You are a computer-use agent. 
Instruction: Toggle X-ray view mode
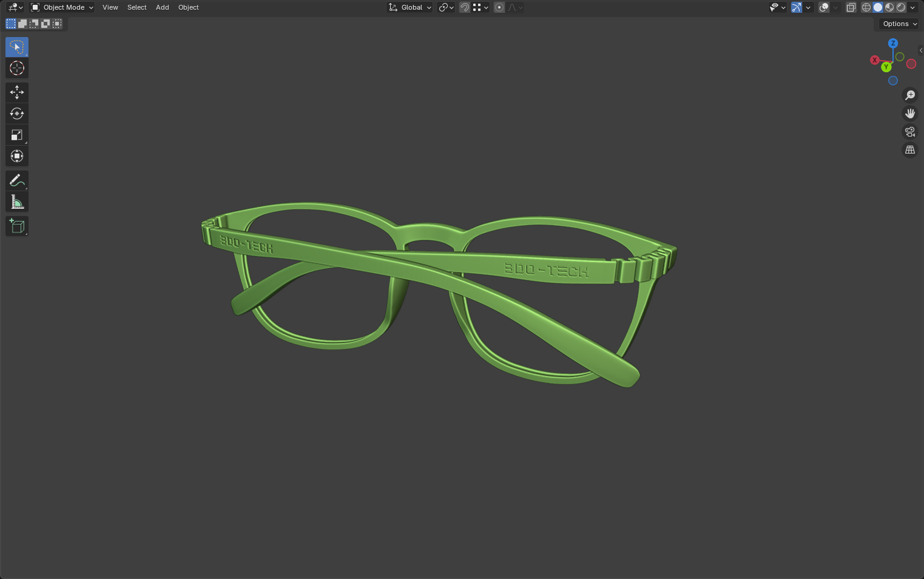coord(851,7)
